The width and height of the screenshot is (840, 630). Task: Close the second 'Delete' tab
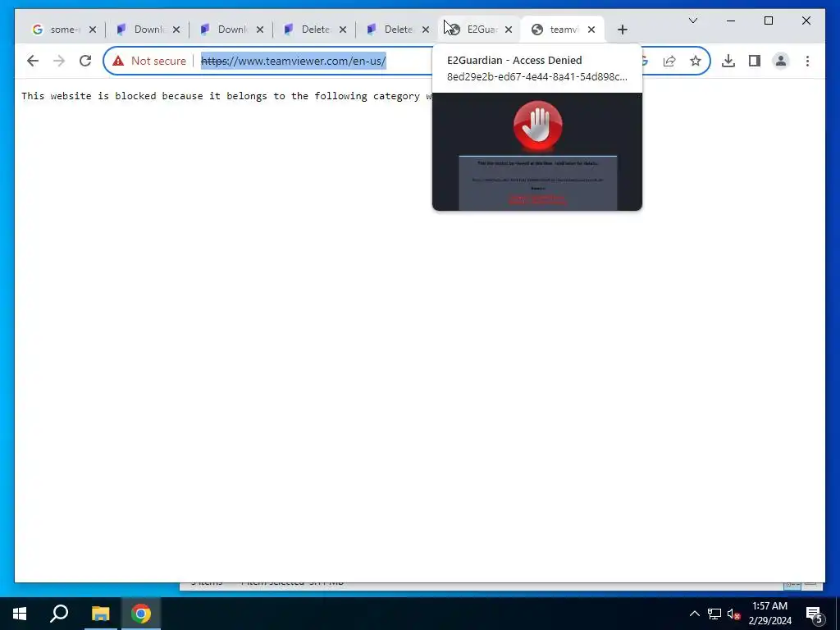click(426, 30)
